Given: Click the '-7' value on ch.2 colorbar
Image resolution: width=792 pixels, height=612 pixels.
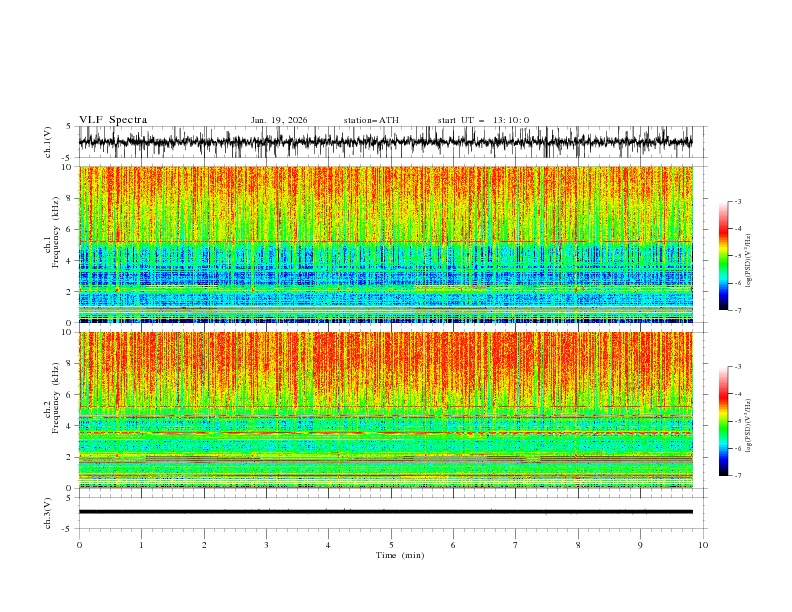Looking at the screenshot, I should click(738, 476).
